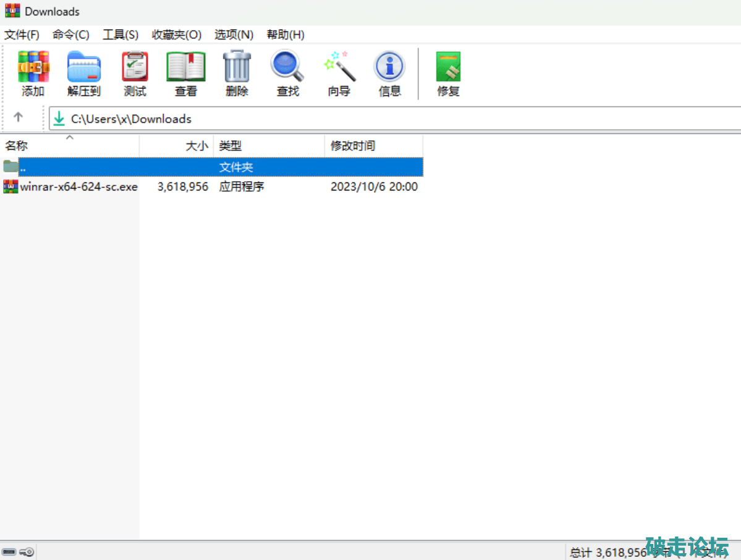Open the 收藏夹(O) favorites menu
The image size is (741, 560).
tap(177, 35)
